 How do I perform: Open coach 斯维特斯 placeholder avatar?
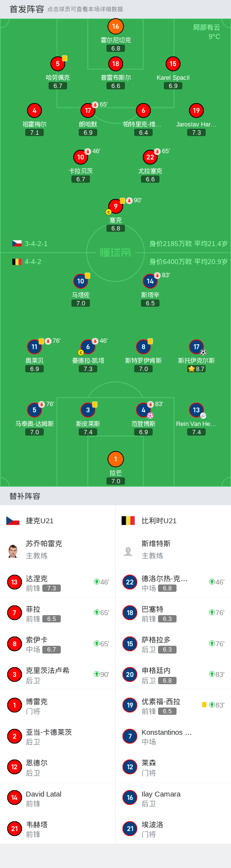click(x=128, y=551)
